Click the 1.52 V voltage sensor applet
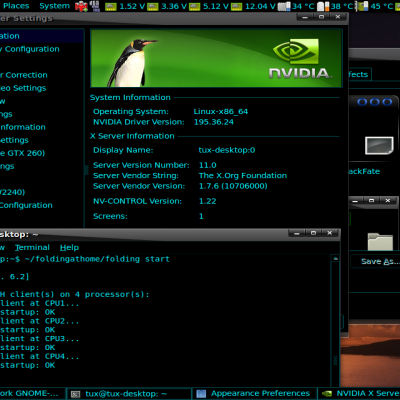 (125, 6)
